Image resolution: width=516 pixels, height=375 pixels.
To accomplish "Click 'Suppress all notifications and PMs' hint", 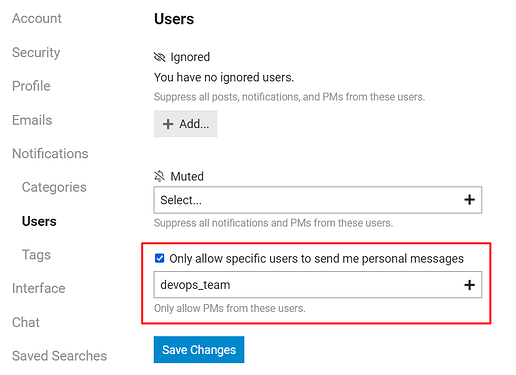I will coord(273,223).
